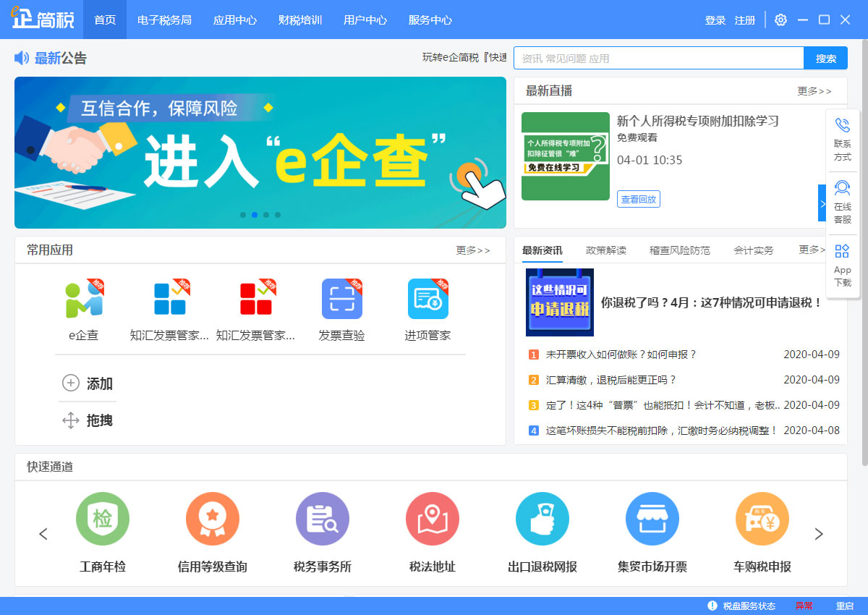868x615 pixels.
Task: Click the 登录 login link
Action: 715,20
